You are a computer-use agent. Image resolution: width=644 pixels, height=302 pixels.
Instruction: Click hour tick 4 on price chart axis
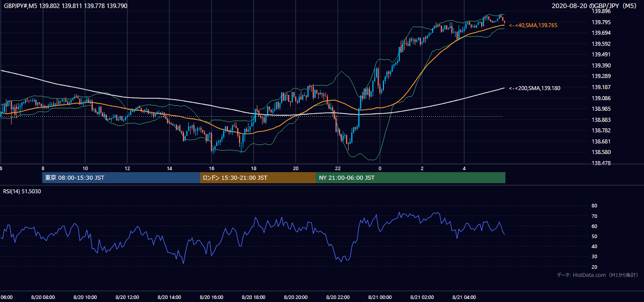pyautogui.click(x=464, y=169)
